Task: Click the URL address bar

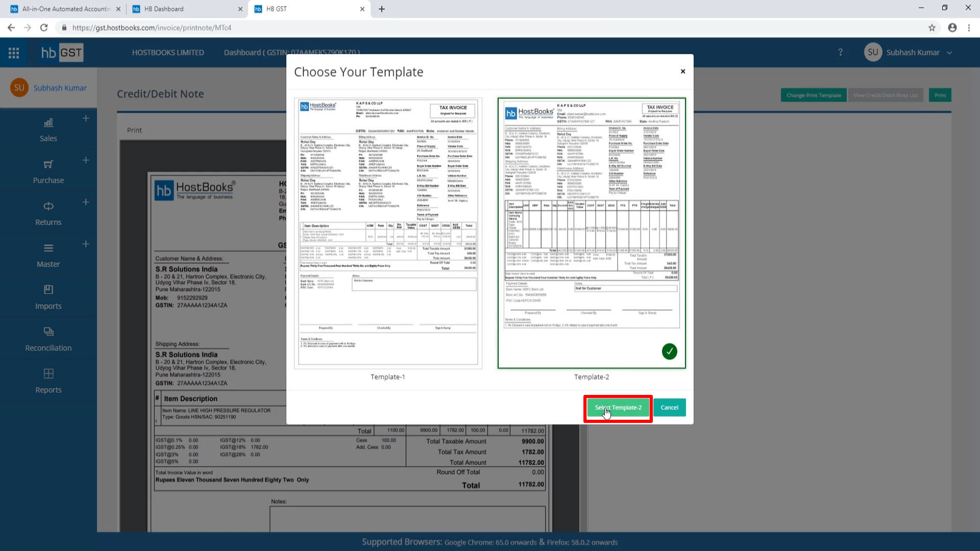Action: click(x=490, y=28)
